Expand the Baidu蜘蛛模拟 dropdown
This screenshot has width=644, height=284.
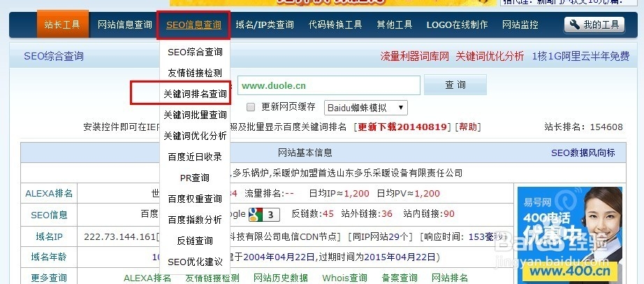tap(365, 108)
